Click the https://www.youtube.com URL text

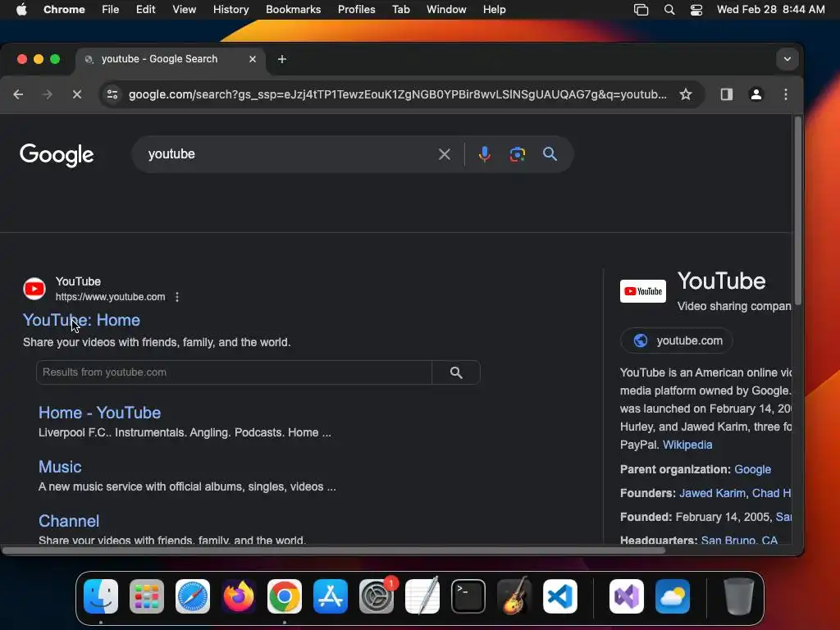coord(111,297)
